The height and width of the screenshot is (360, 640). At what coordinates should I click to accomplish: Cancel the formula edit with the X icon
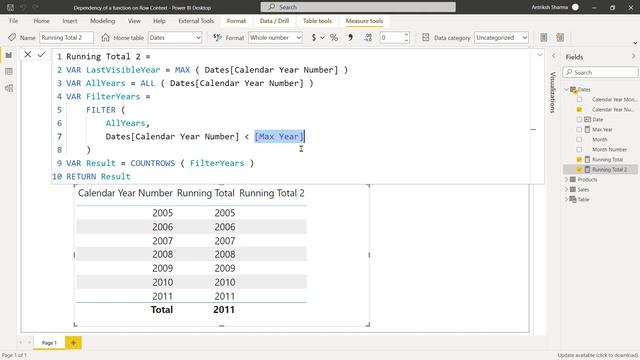(x=28, y=54)
